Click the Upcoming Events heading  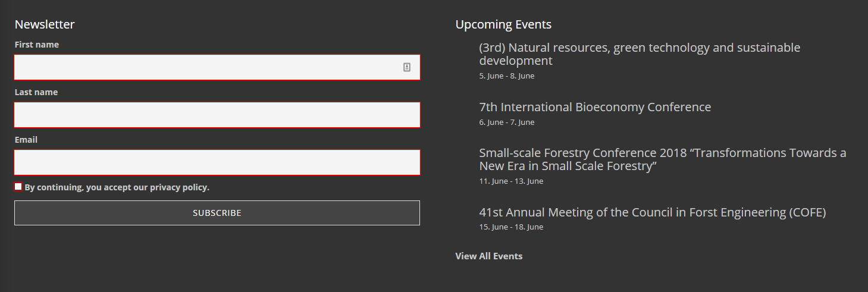pos(503,24)
